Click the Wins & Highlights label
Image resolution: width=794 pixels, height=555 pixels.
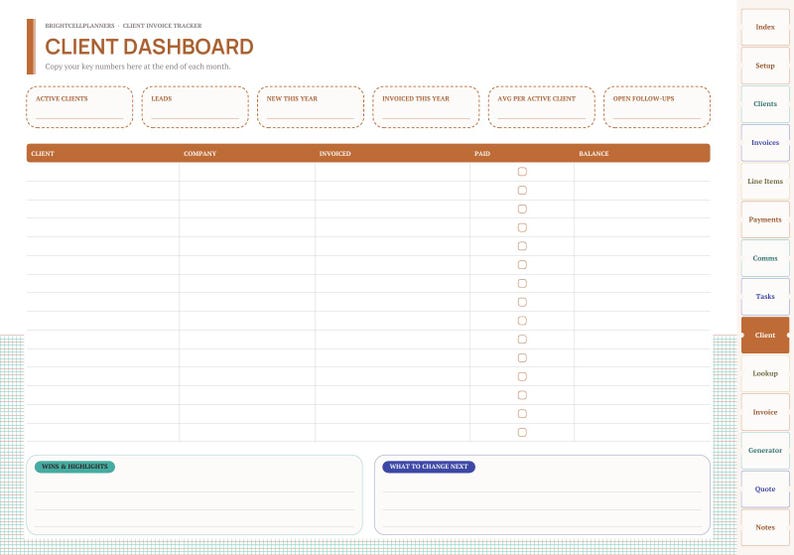(x=75, y=466)
